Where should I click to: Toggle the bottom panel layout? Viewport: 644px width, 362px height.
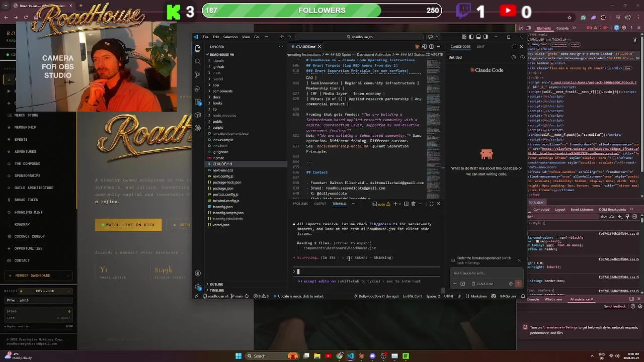pos(478,37)
